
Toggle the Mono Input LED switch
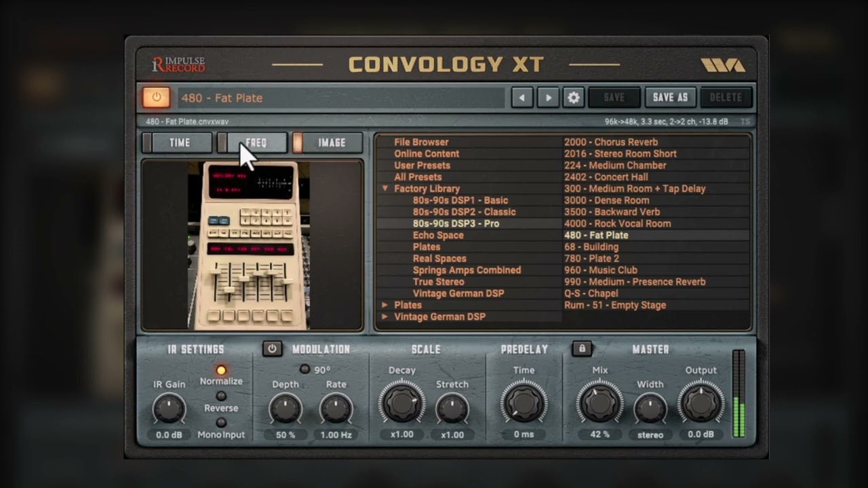[221, 423]
